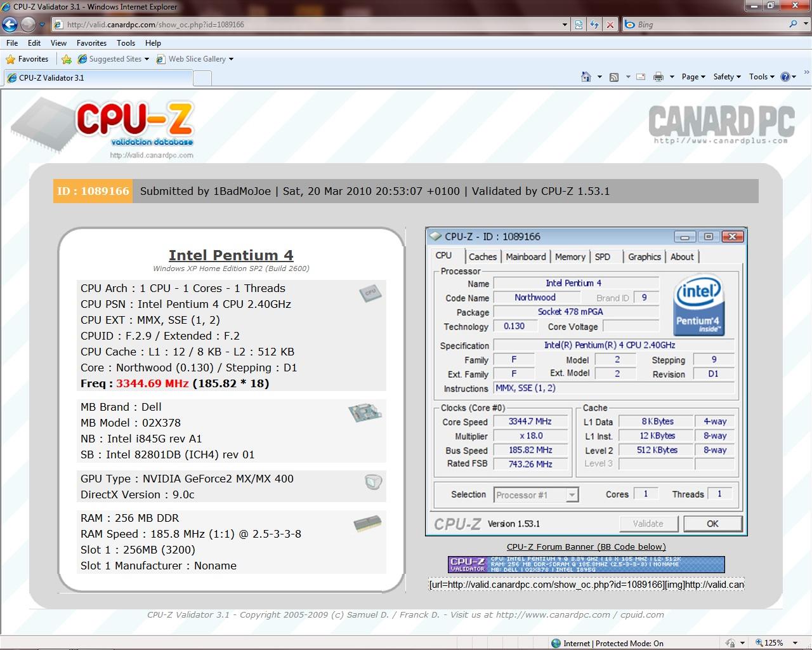Click the CPU-Z validation database logo

[x=103, y=127]
